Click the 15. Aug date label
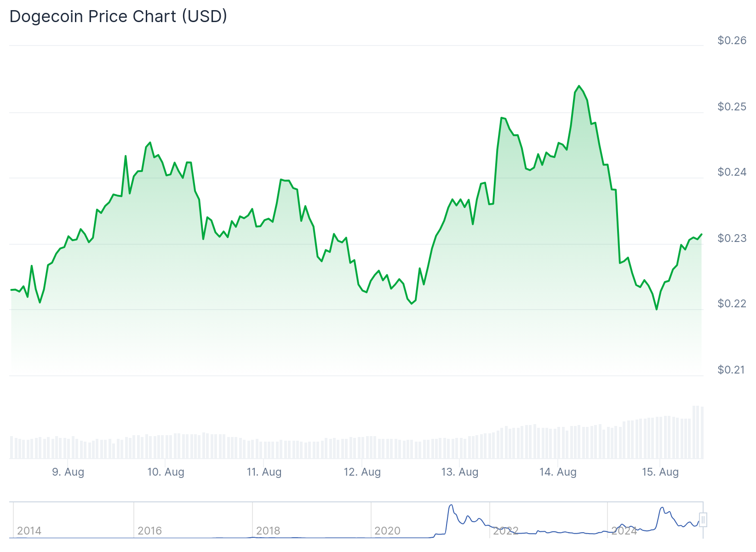Viewport: 756px width, 552px height. click(x=660, y=472)
